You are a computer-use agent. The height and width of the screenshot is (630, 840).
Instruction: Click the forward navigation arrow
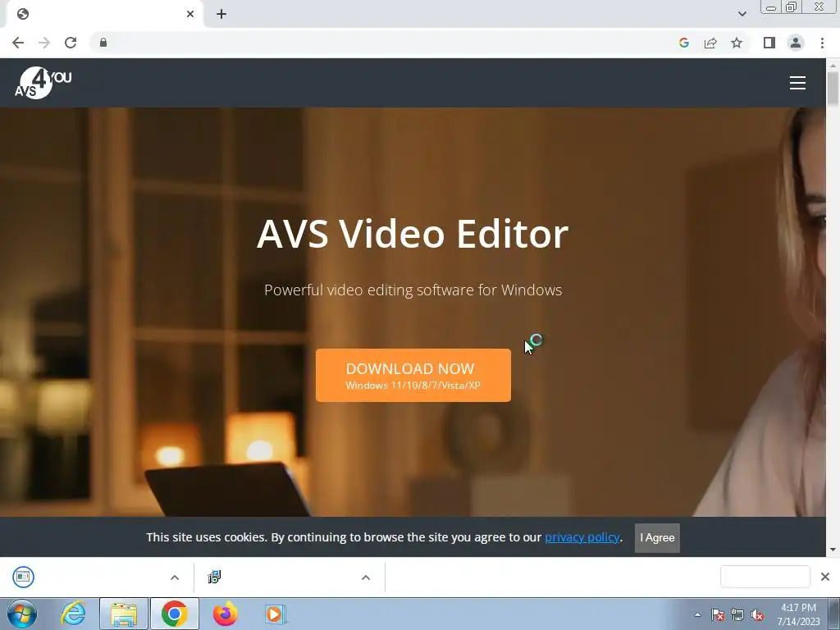(x=44, y=43)
